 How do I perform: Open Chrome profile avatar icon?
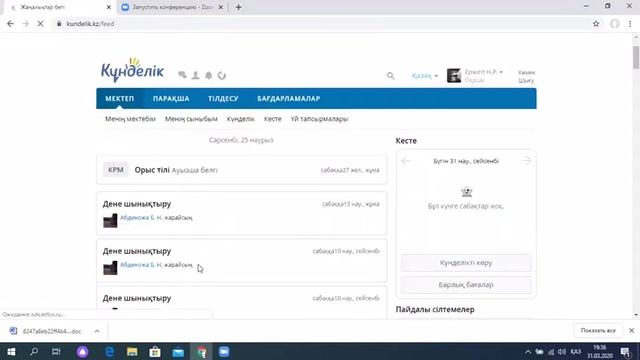tap(615, 24)
